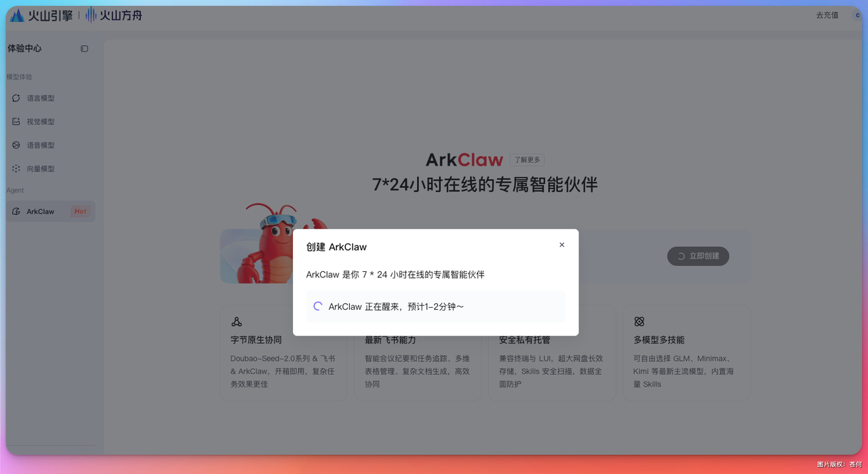The height and width of the screenshot is (474, 868).
Task: Click the ArkClaw 正在醒来 status text
Action: pyautogui.click(x=396, y=307)
